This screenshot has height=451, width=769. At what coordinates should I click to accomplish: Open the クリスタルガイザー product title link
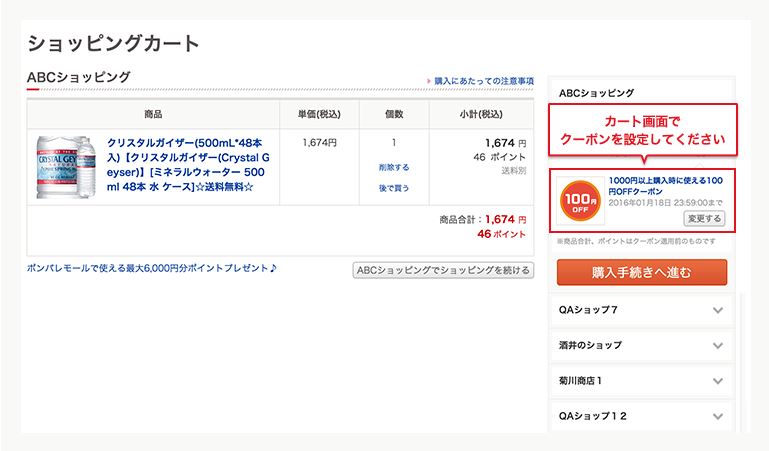tap(188, 165)
